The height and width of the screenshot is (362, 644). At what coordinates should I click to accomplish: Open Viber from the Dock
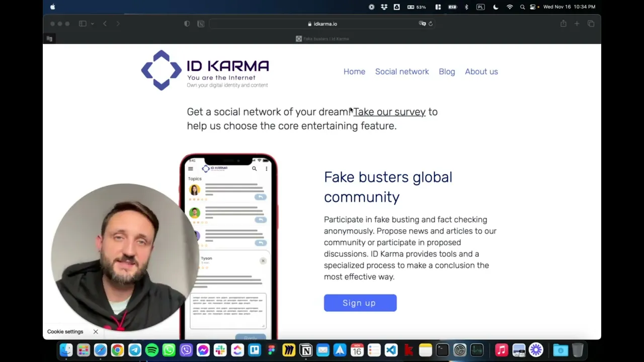[x=186, y=350]
